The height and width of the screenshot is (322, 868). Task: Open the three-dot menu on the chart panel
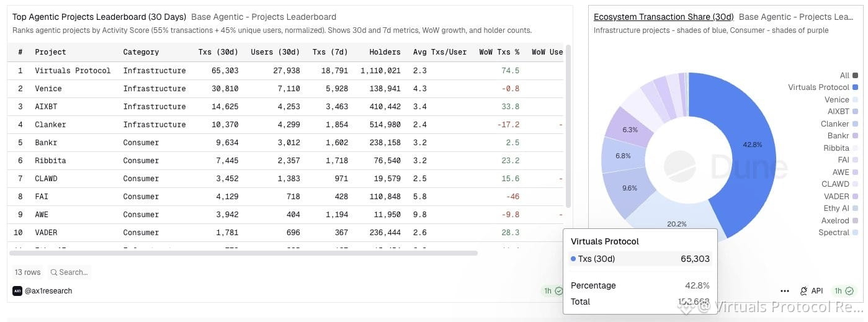click(785, 291)
